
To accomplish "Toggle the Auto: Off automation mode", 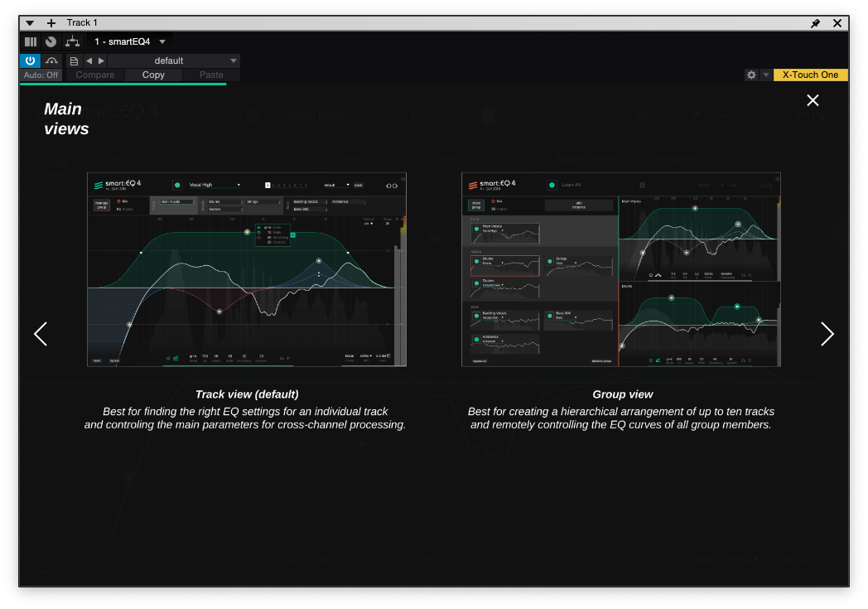I will click(41, 75).
